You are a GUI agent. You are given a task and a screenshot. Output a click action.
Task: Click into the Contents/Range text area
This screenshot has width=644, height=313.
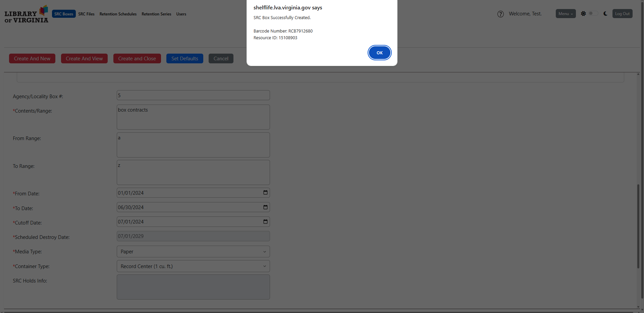pyautogui.click(x=193, y=117)
